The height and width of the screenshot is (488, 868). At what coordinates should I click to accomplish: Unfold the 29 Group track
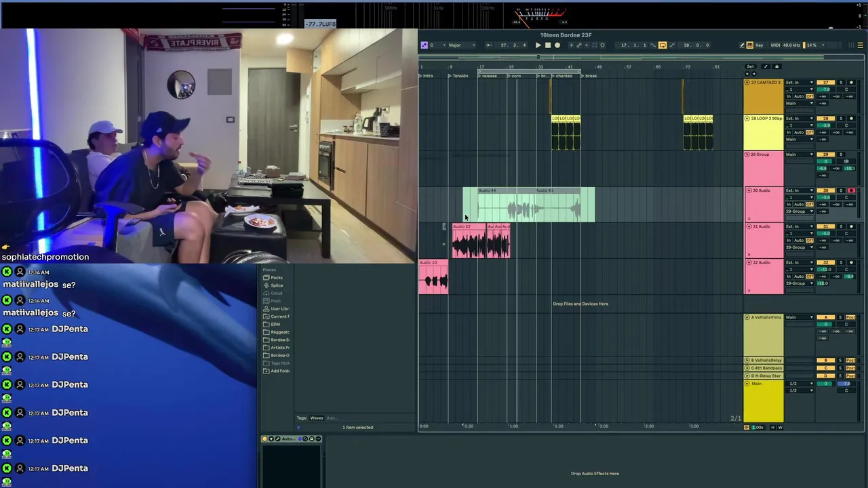pos(747,155)
